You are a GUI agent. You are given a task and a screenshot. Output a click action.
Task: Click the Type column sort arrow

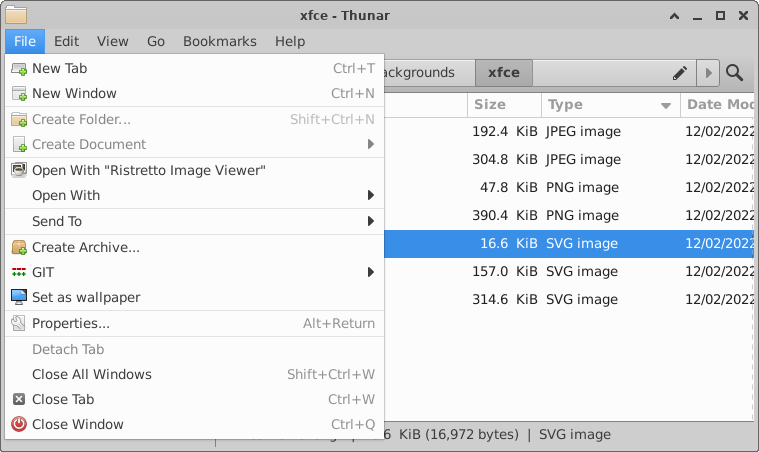click(666, 105)
